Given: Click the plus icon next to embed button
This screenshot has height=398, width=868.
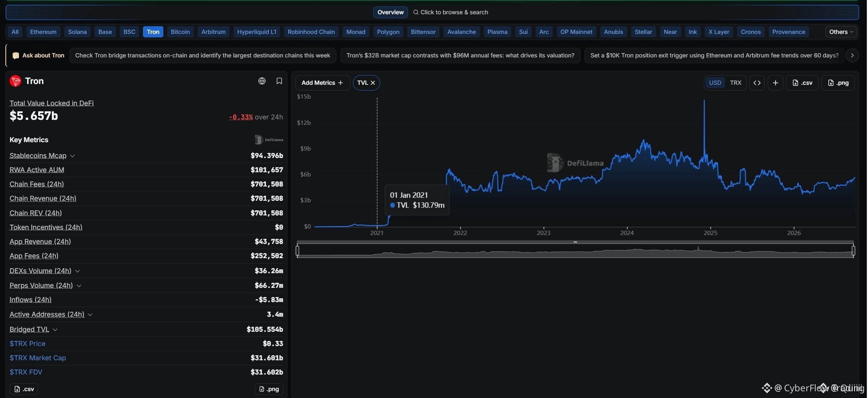Looking at the screenshot, I should click(776, 83).
